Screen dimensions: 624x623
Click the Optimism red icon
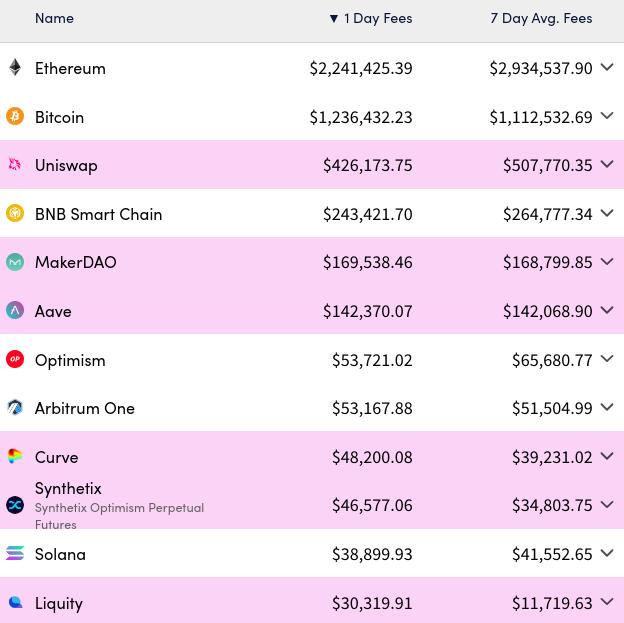click(15, 359)
